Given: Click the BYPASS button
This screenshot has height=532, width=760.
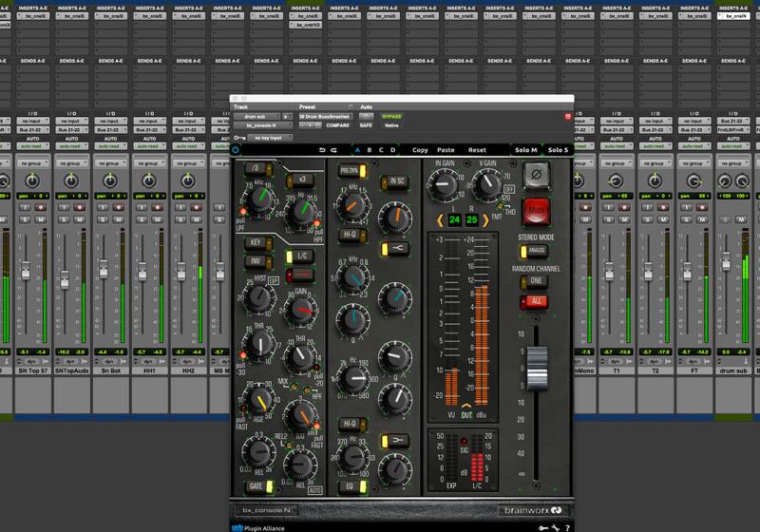Looking at the screenshot, I should 391,117.
